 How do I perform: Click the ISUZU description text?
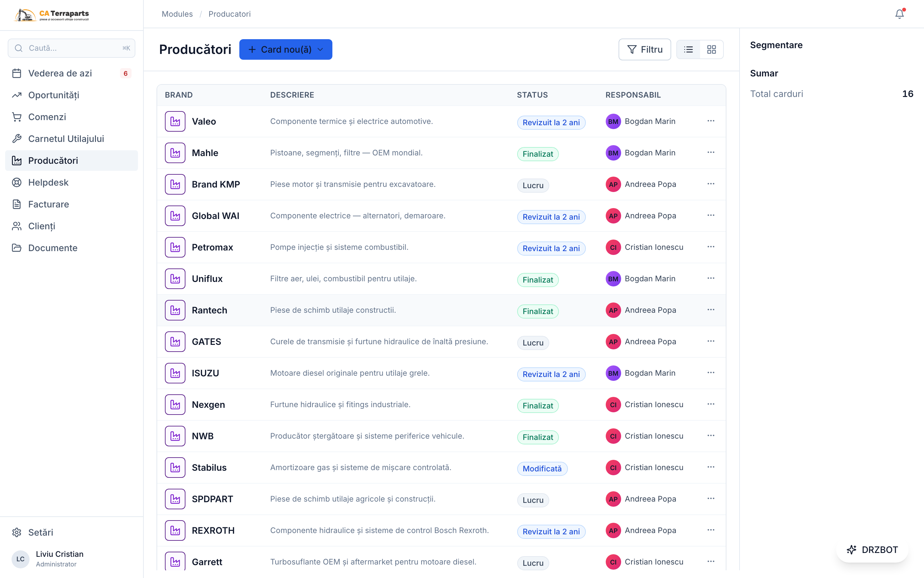click(x=350, y=373)
